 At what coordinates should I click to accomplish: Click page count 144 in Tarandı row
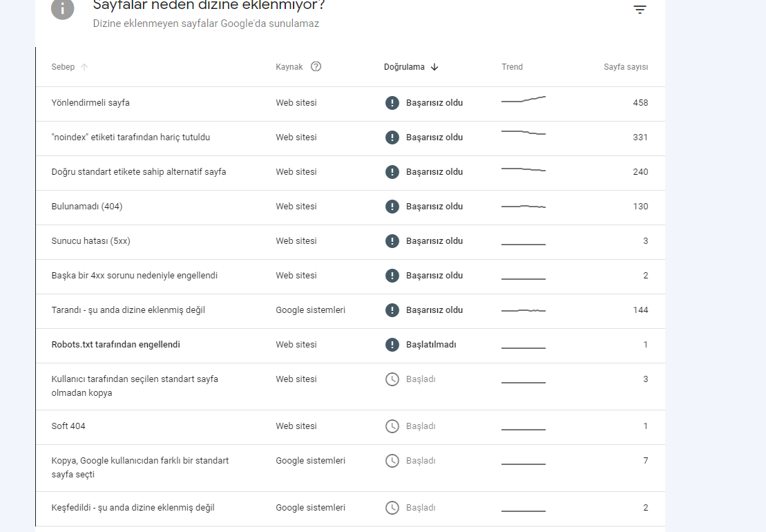point(640,310)
